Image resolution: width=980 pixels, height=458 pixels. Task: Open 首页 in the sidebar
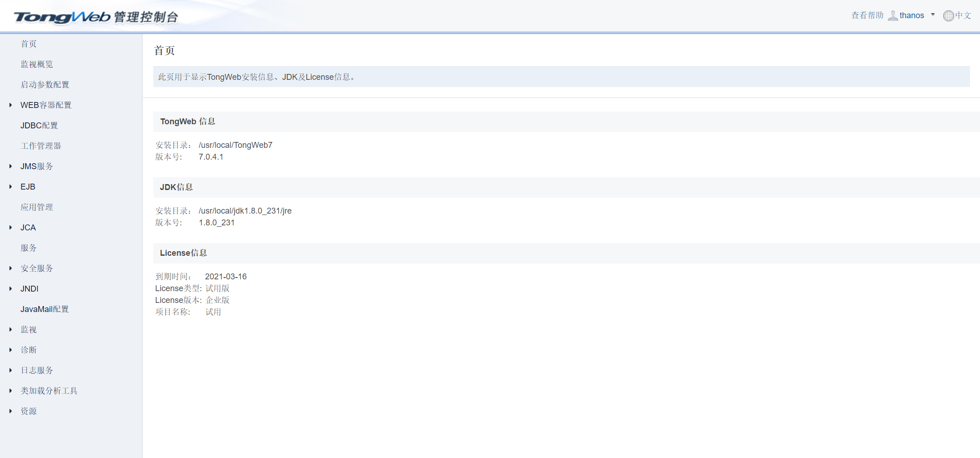pyautogui.click(x=29, y=44)
